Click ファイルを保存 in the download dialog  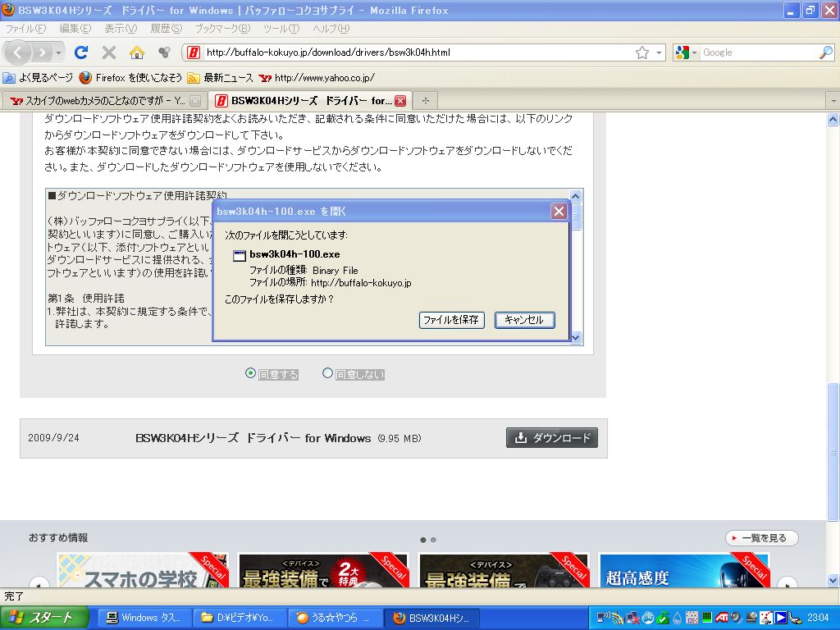tap(451, 320)
